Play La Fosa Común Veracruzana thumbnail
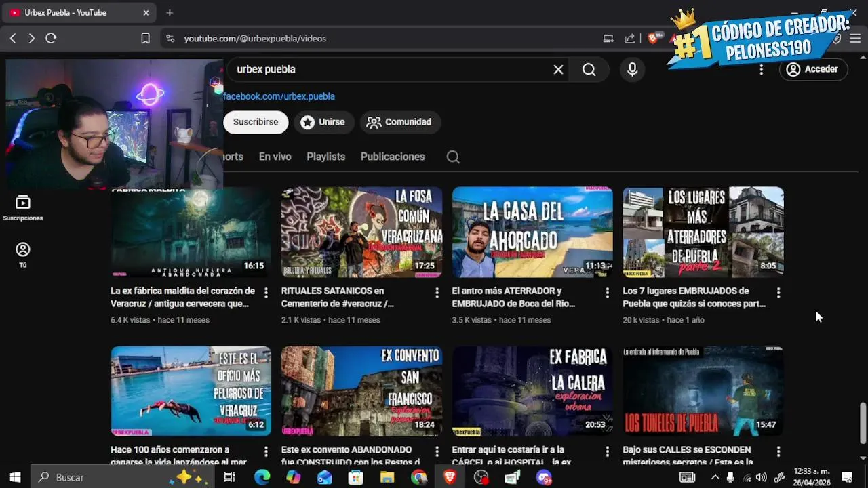Viewport: 868px width, 488px height. pos(361,232)
